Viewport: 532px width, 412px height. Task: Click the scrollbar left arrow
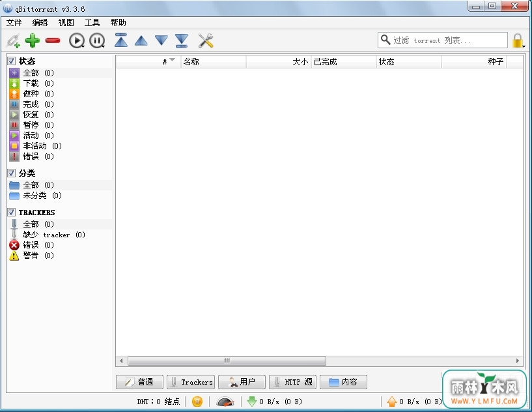121,360
